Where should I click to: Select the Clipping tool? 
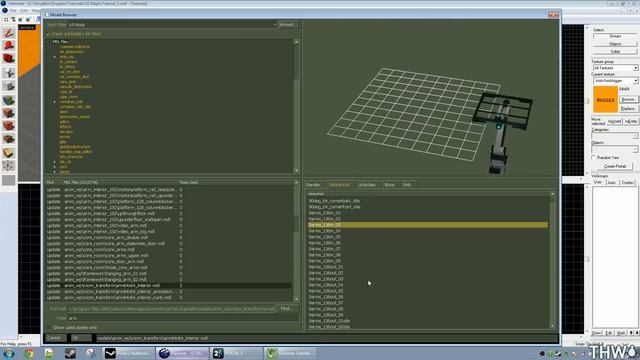(x=9, y=153)
